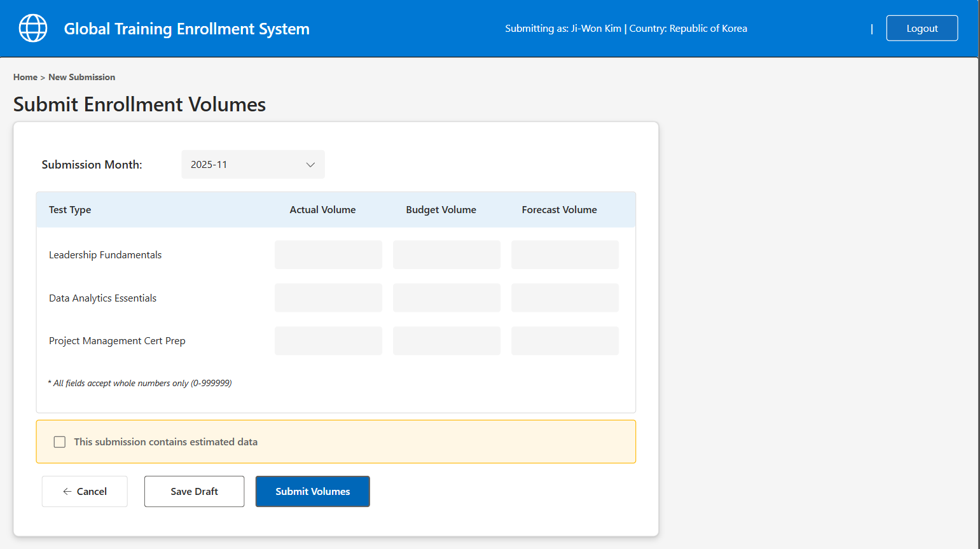This screenshot has height=549, width=980.
Task: Select the New Submission breadcrumb item
Action: pos(81,77)
